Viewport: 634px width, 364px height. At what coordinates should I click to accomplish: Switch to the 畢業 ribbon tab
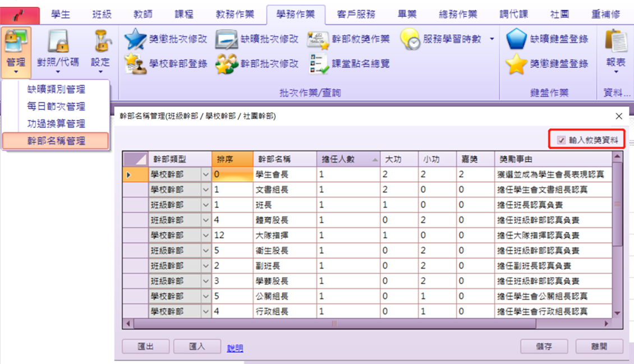407,15
